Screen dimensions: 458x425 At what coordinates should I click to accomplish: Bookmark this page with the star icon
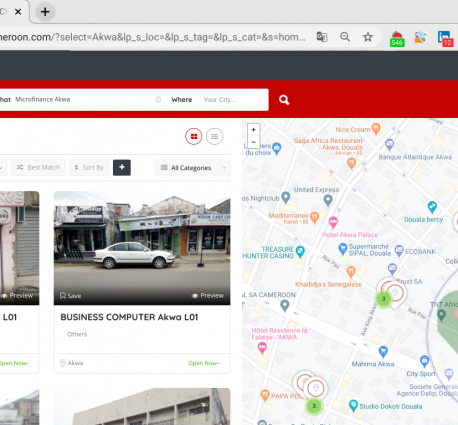(x=368, y=37)
